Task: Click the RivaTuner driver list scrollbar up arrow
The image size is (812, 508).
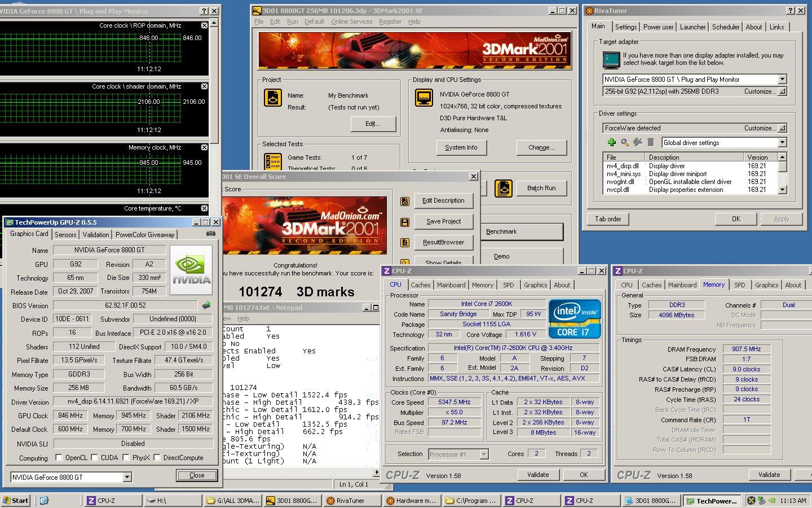Action: 782,157
